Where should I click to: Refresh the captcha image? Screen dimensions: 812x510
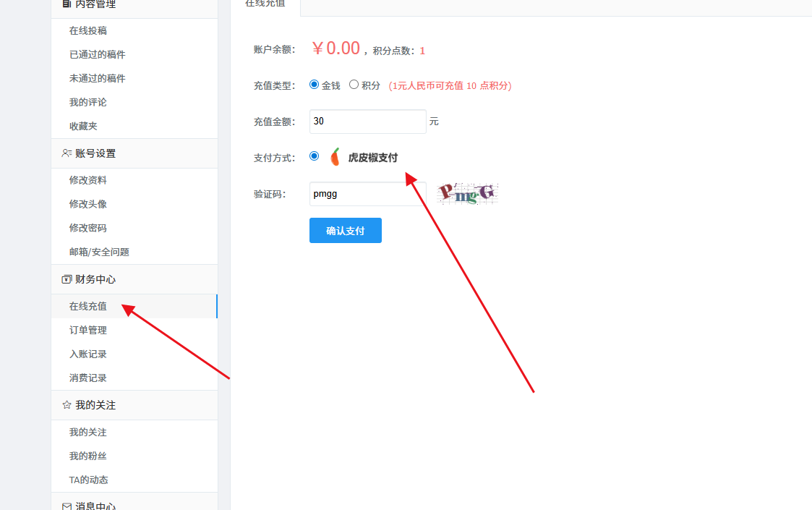(468, 193)
